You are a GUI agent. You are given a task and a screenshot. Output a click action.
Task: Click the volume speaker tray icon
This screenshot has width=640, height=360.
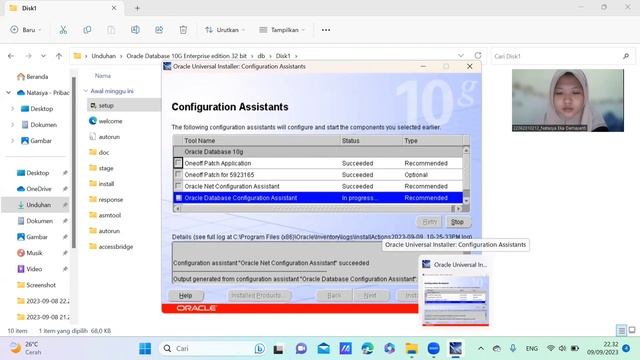click(x=562, y=348)
